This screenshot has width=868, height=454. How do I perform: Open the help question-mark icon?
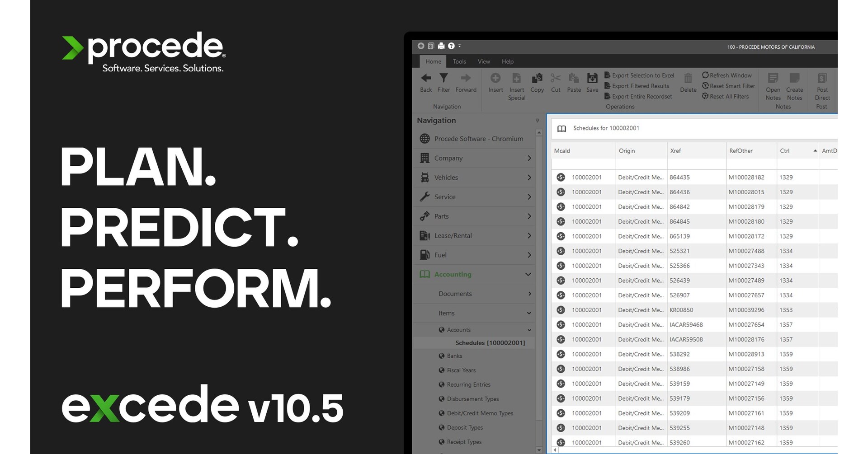[451, 46]
